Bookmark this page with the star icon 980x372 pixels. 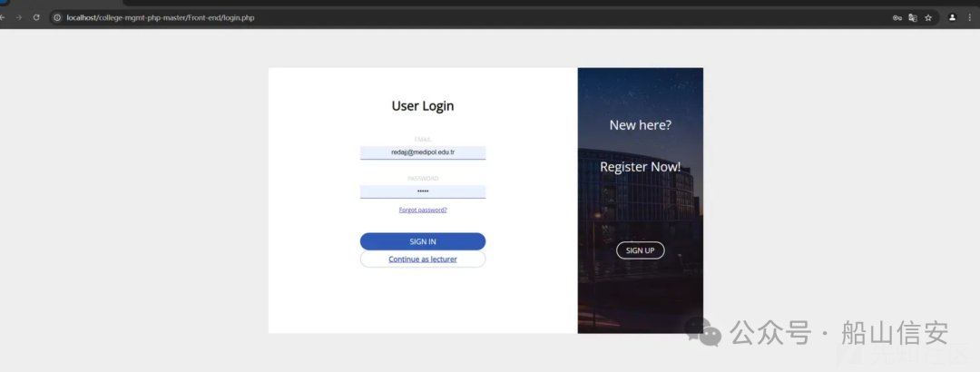pyautogui.click(x=928, y=17)
